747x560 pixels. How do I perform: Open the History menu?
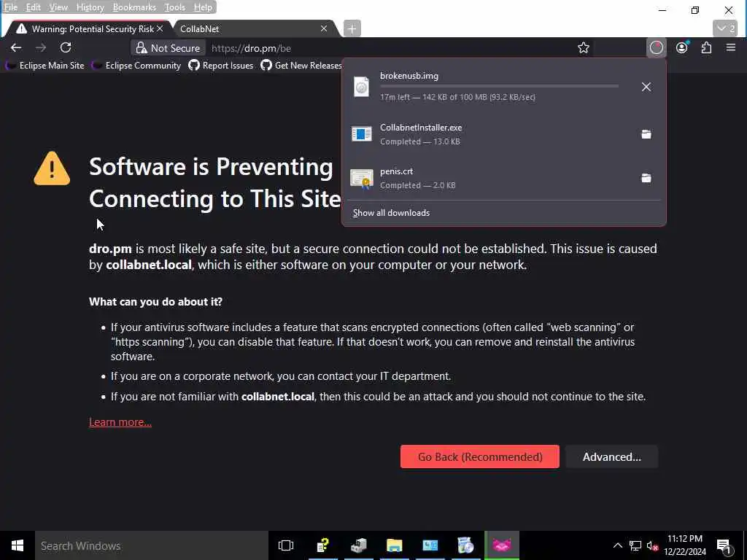coord(90,7)
